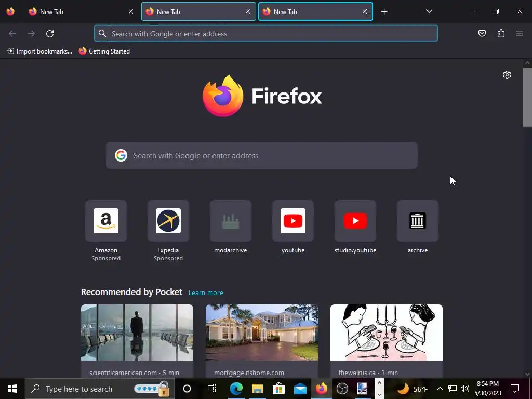The image size is (532, 399).
Task: Launch Microsoft Edge from taskbar
Action: tap(236, 389)
